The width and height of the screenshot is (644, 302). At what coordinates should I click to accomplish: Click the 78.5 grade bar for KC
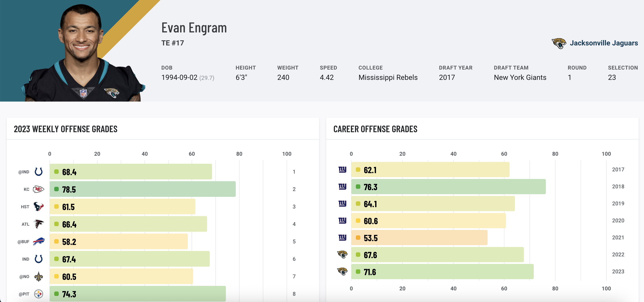point(143,189)
